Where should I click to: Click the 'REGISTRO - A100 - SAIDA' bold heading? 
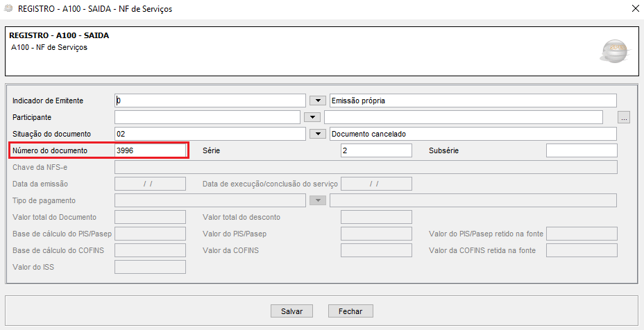tap(59, 36)
